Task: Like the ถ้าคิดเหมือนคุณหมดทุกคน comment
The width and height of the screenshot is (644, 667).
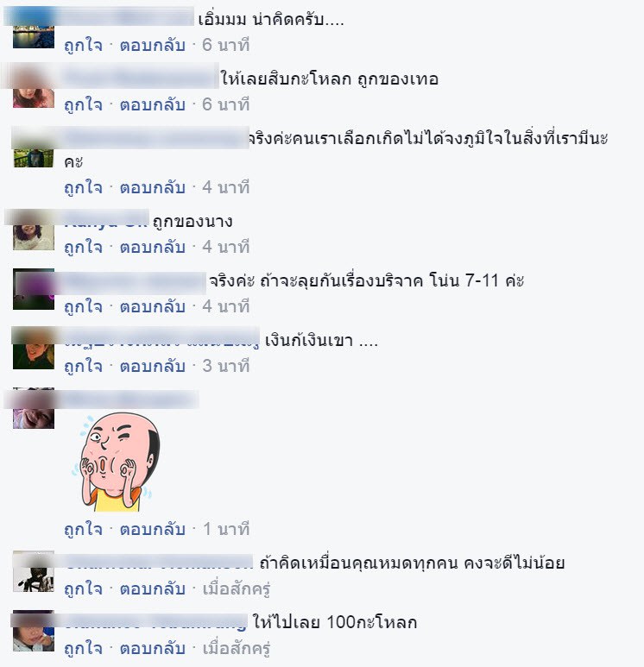Action: [x=83, y=588]
